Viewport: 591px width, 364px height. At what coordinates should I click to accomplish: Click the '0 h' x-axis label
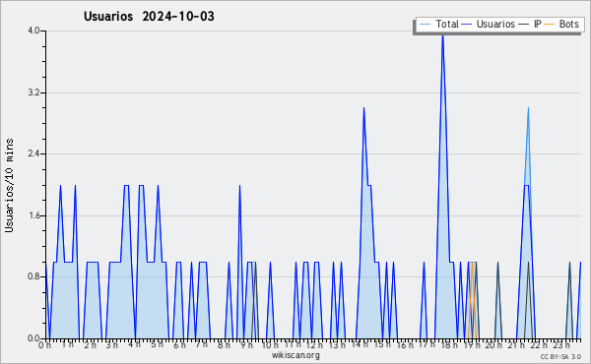click(45, 344)
